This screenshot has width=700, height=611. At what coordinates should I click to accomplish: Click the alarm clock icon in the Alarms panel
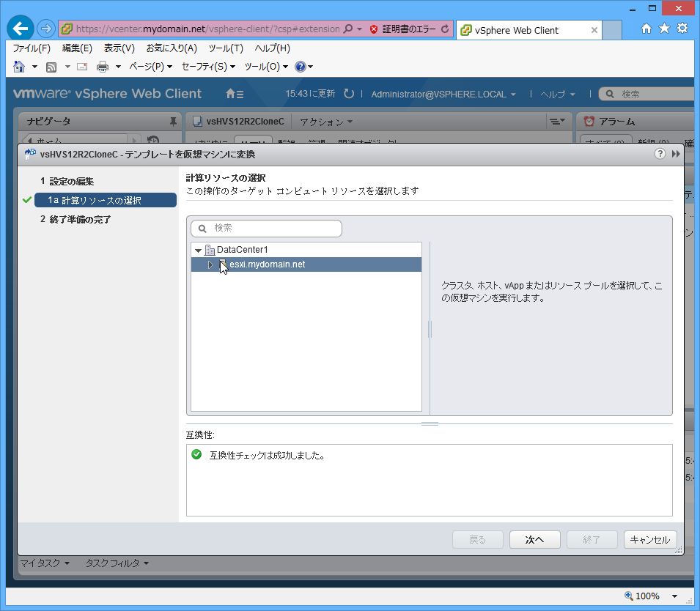(x=589, y=122)
